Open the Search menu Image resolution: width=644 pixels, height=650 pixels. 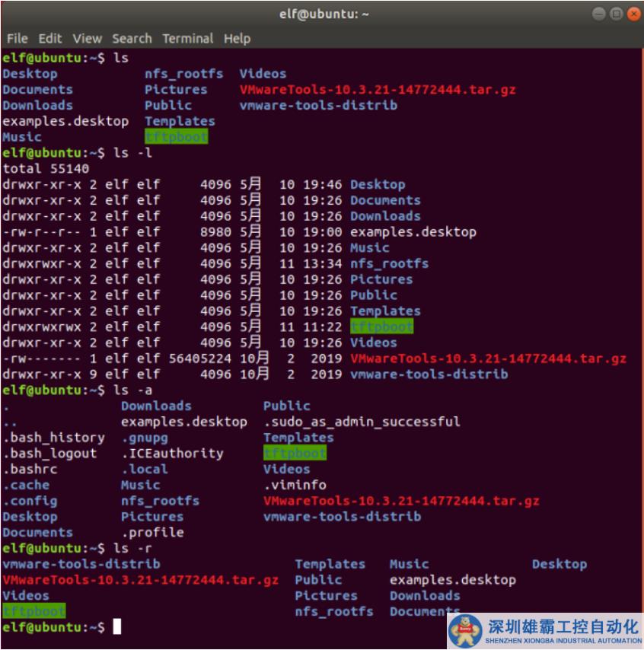pyautogui.click(x=132, y=38)
